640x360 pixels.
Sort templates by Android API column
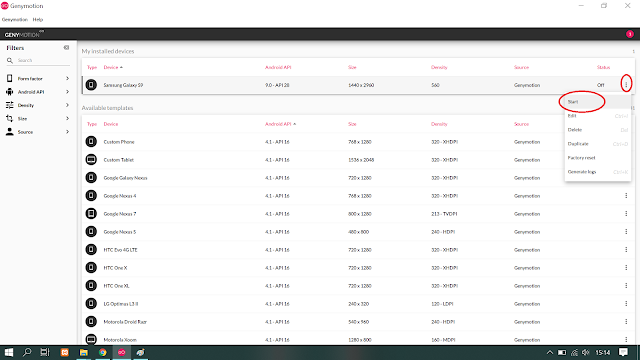[x=280, y=124]
